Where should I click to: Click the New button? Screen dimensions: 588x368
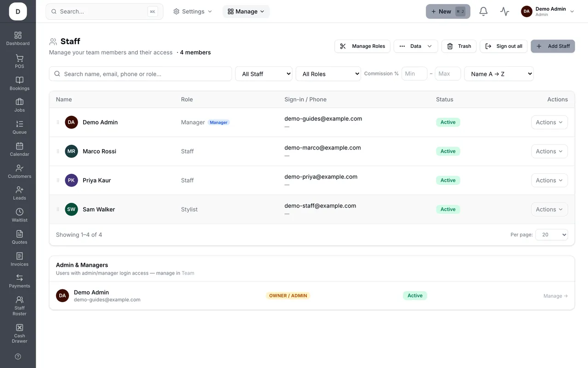(448, 11)
